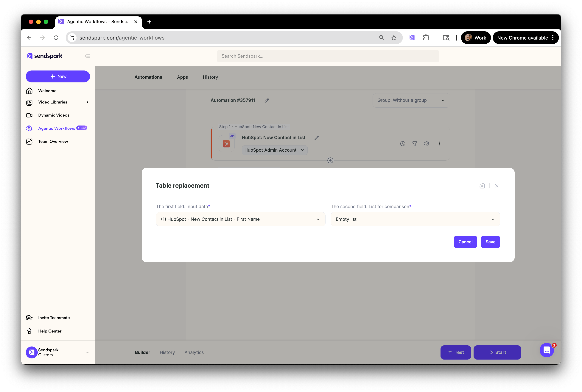This screenshot has height=392, width=582.
Task: Open the step filter funnel icon
Action: [415, 143]
